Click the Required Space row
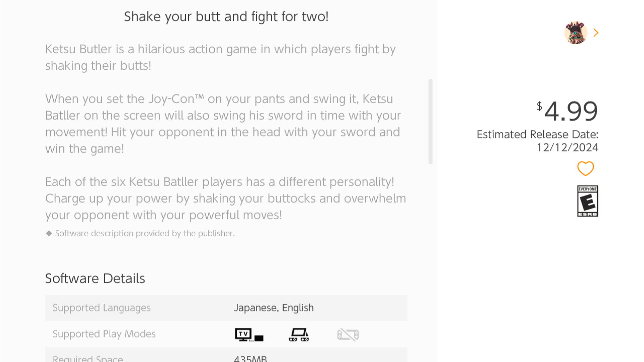 click(226, 355)
